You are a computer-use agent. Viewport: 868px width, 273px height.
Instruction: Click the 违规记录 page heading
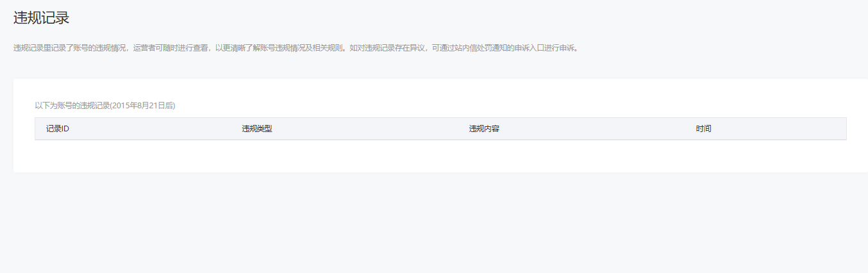coord(41,18)
